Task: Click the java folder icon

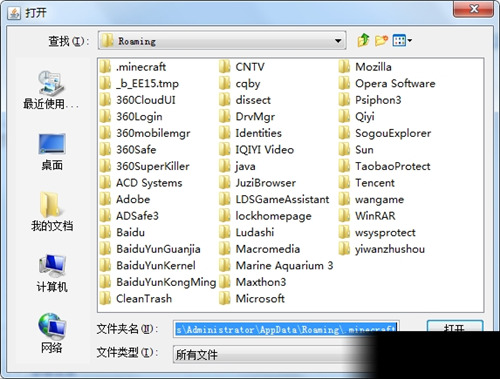Action: (225, 166)
